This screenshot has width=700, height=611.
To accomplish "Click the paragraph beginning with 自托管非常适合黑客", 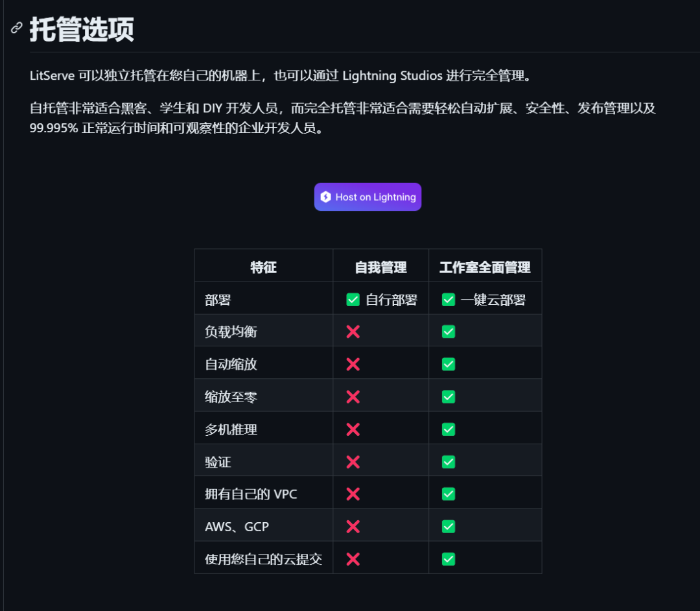I will 342,118.
